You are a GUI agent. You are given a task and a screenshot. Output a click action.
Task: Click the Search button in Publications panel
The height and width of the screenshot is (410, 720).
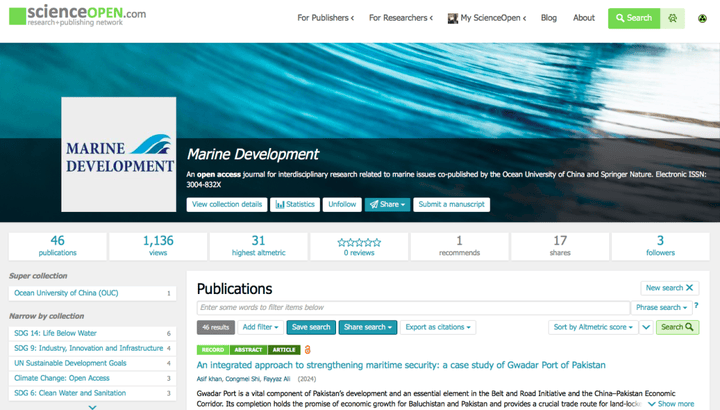coord(677,327)
